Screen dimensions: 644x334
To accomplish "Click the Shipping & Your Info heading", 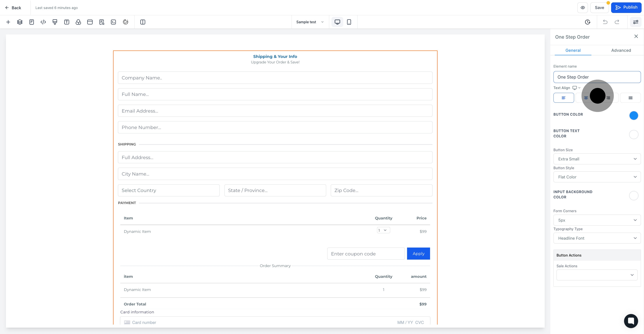I will point(275,57).
